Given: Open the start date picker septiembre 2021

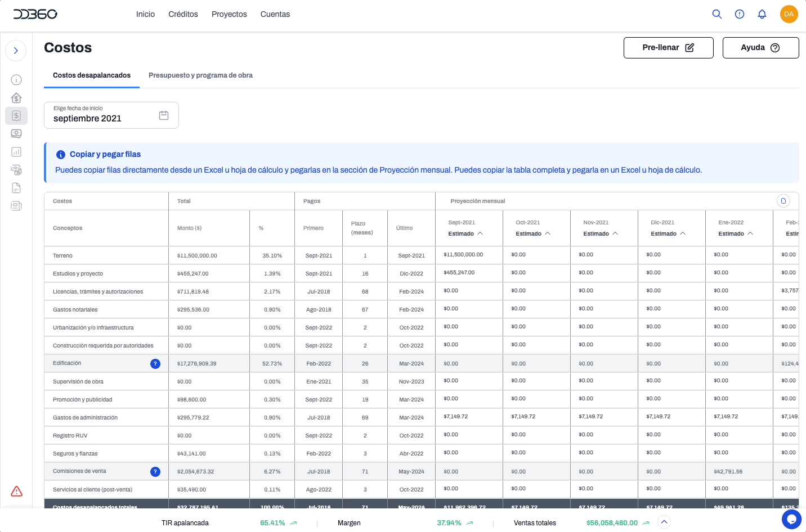Looking at the screenshot, I should (111, 115).
